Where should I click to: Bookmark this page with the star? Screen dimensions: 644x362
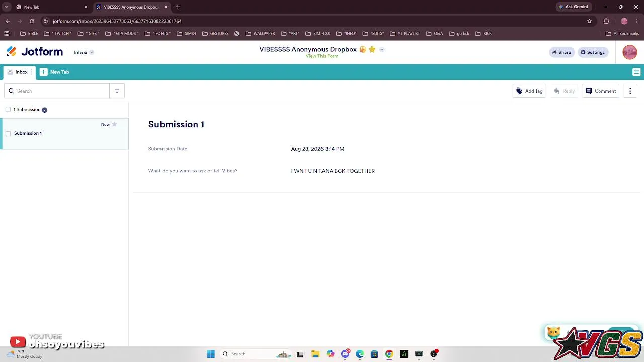pyautogui.click(x=589, y=21)
